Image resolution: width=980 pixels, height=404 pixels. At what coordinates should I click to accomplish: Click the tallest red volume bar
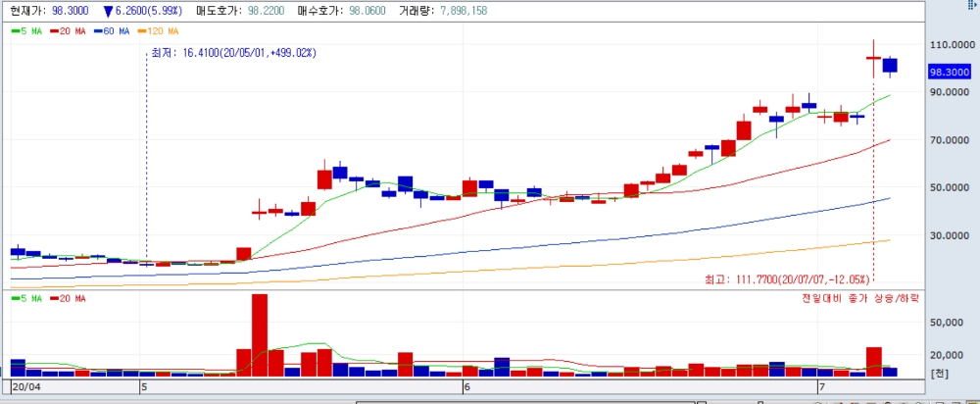pos(260,335)
